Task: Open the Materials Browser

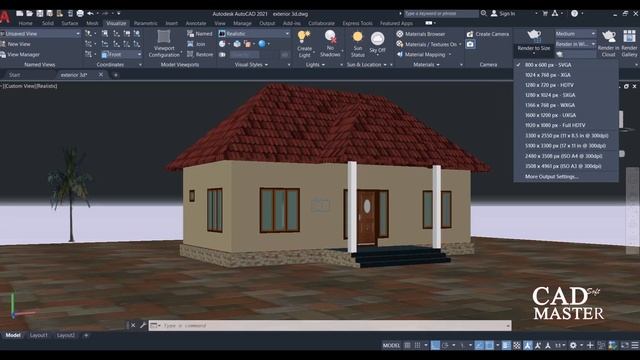Action: [x=420, y=34]
